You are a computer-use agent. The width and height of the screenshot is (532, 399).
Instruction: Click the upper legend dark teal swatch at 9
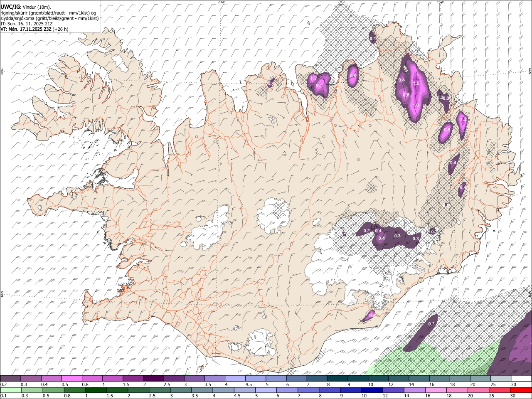point(358,378)
